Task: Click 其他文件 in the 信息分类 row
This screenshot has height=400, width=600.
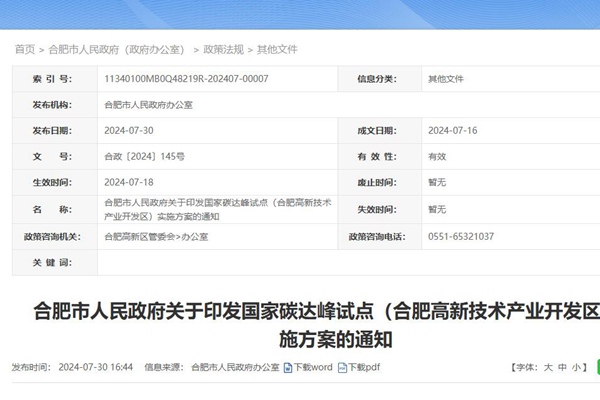Action: point(445,78)
